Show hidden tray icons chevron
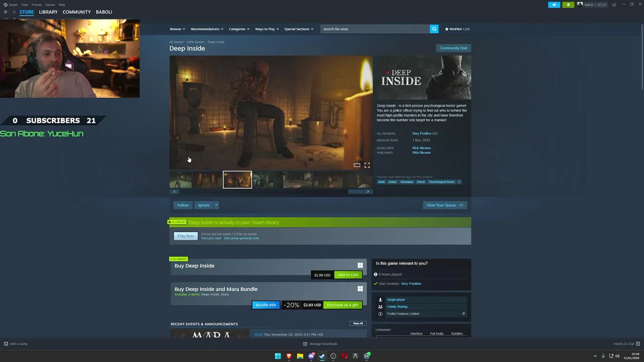This screenshot has width=644, height=362. pos(595,356)
